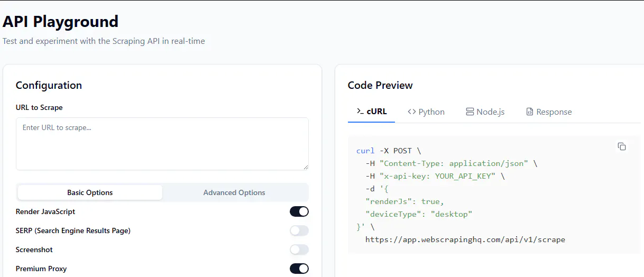Click the Screenshot option label
644x277 pixels.
(34, 250)
